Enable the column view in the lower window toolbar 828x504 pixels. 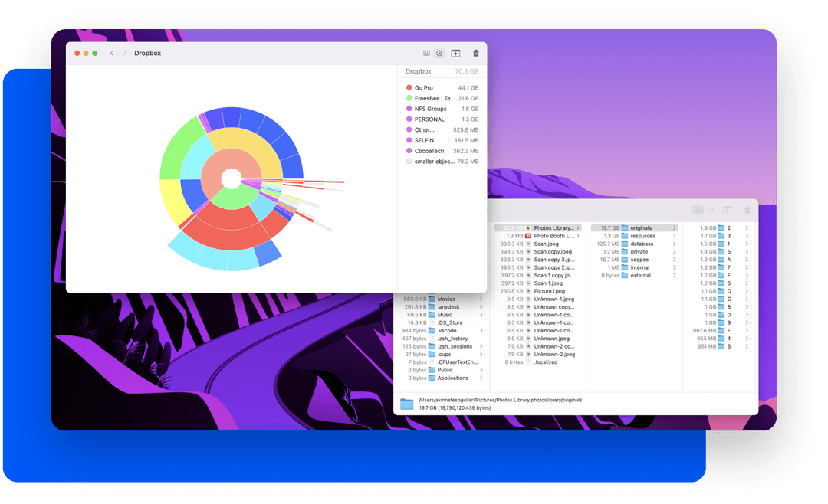pos(698,210)
